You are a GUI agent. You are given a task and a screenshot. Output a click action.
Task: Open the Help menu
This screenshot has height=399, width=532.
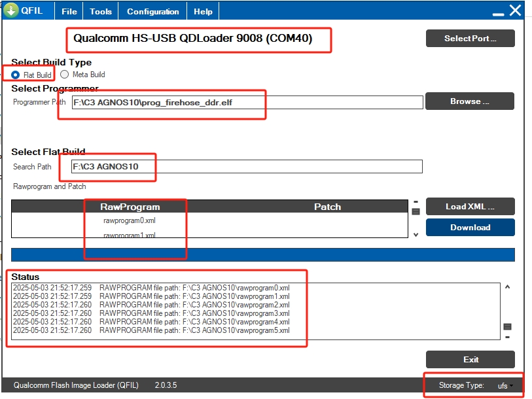(x=203, y=12)
